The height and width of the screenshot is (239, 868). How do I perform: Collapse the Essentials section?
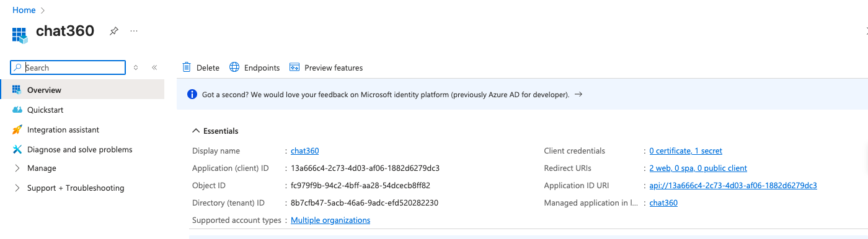click(x=215, y=131)
